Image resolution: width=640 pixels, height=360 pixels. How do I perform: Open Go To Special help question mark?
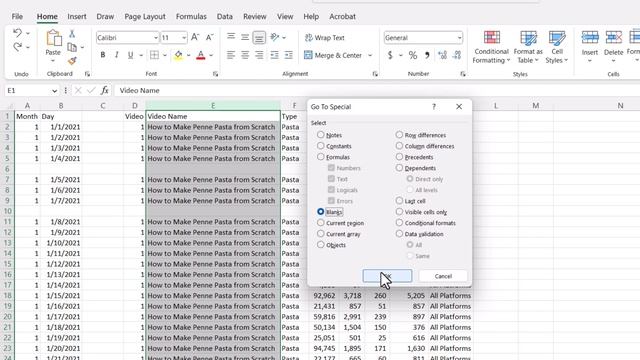click(434, 107)
